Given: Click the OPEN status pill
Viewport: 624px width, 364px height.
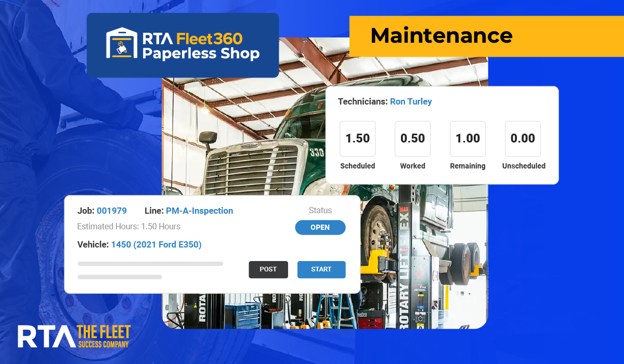Looking at the screenshot, I should point(320,227).
